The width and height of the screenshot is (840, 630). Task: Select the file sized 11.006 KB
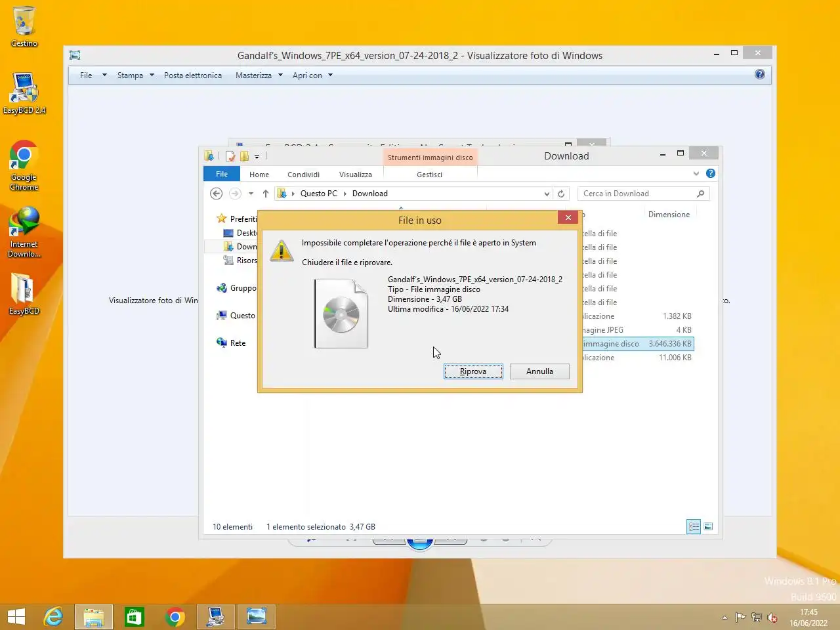[637, 358]
